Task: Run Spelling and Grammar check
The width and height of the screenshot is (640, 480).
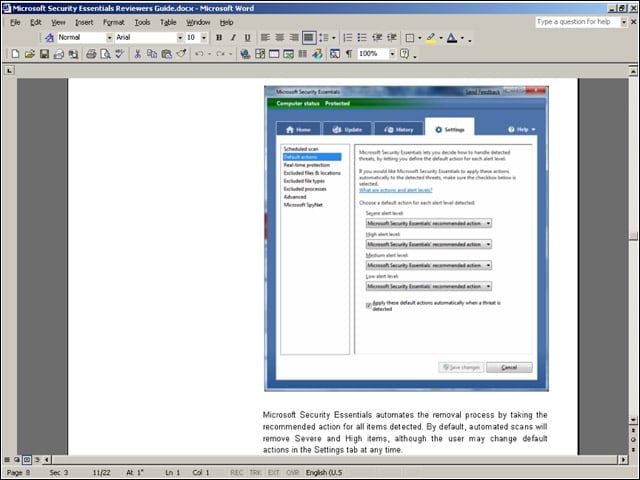Action: 120,54
